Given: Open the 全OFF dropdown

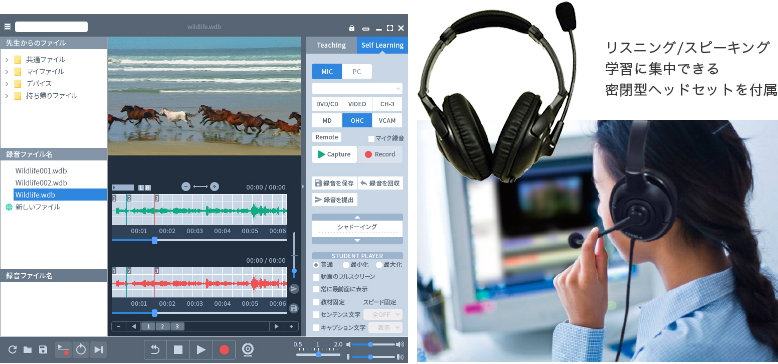Looking at the screenshot, I should coord(383,314).
